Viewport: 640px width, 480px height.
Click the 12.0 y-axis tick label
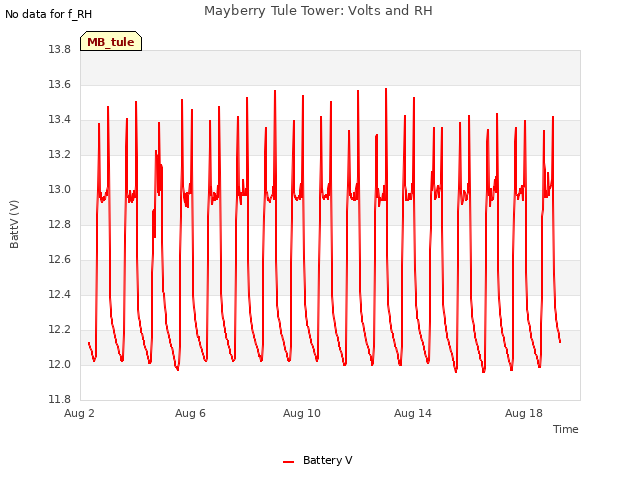59,364
